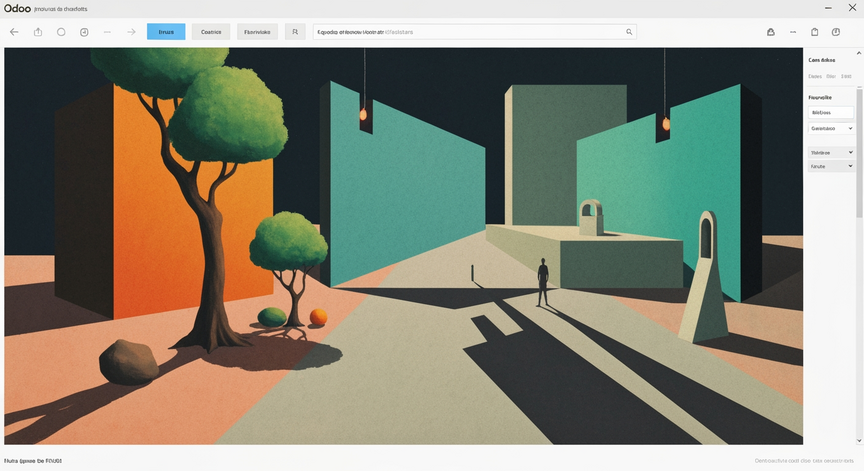Collapse the side panel with the chevron

click(858, 53)
